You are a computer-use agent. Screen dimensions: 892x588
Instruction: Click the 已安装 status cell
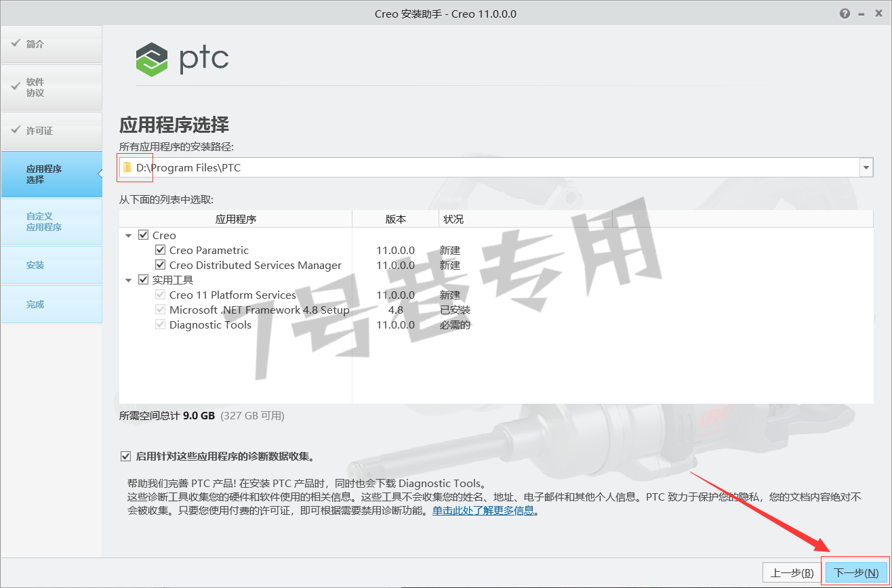point(455,310)
